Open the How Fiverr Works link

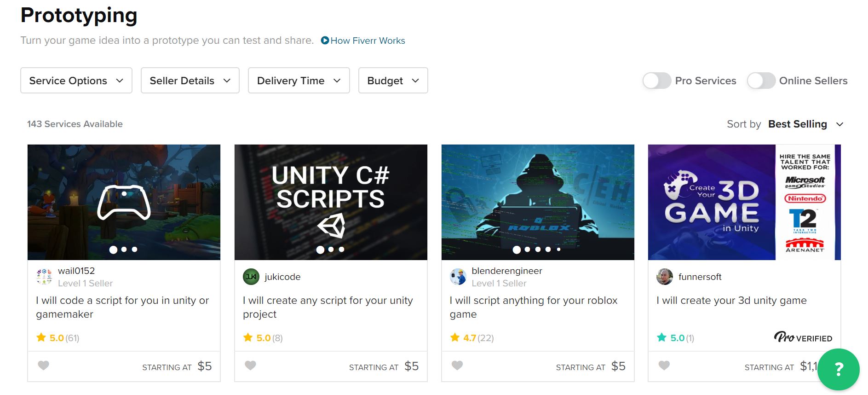363,41
